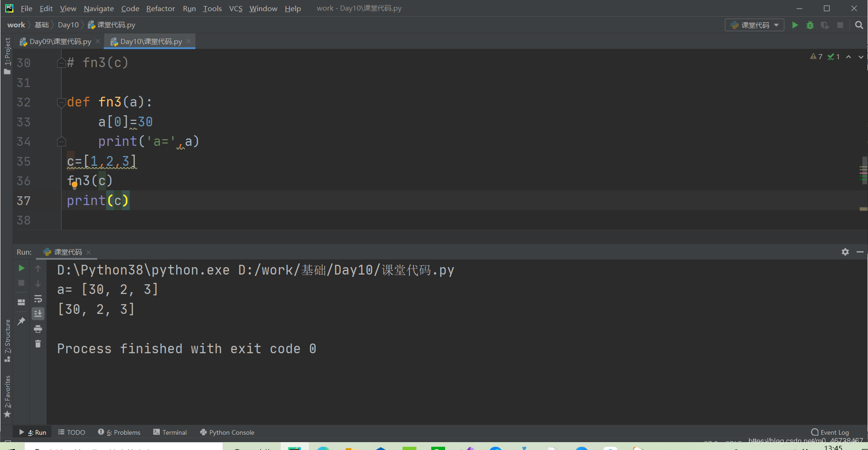Image resolution: width=868 pixels, height=450 pixels.
Task: Click the Stop button in the top toolbar
Action: click(x=840, y=25)
